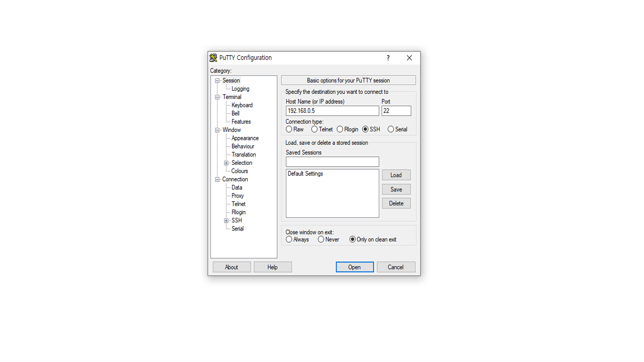Select the Appearance category
644x362 pixels.
pyautogui.click(x=245, y=138)
